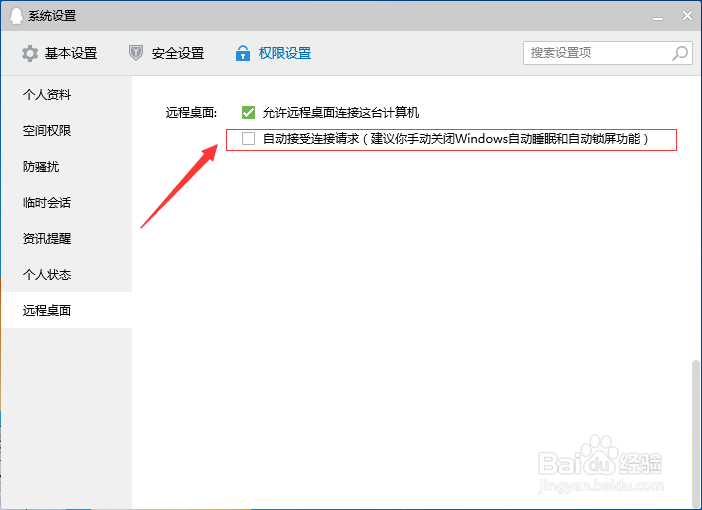702x510 pixels.
Task: Open 临时会话 sidebar item
Action: click(67, 202)
